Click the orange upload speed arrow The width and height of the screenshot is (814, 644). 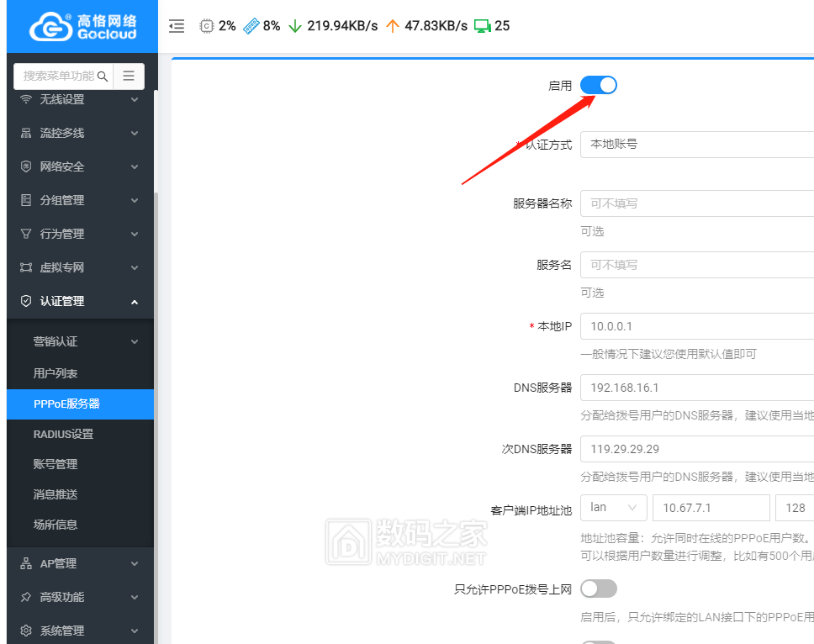point(393,26)
